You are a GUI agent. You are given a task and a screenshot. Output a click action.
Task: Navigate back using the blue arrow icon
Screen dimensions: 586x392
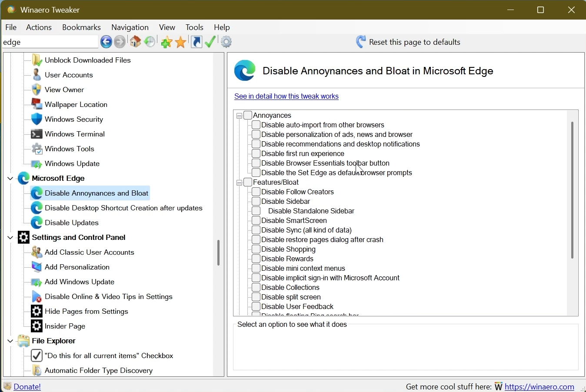(x=106, y=42)
